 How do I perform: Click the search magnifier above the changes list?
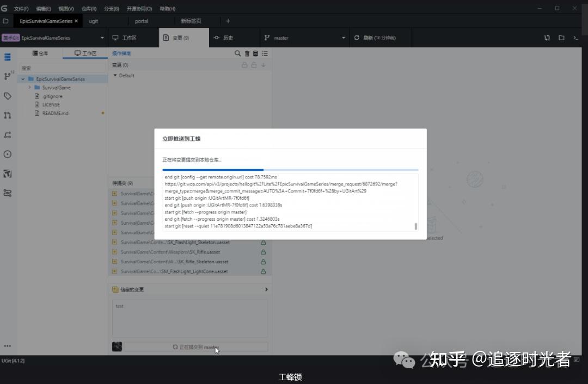[x=237, y=53]
